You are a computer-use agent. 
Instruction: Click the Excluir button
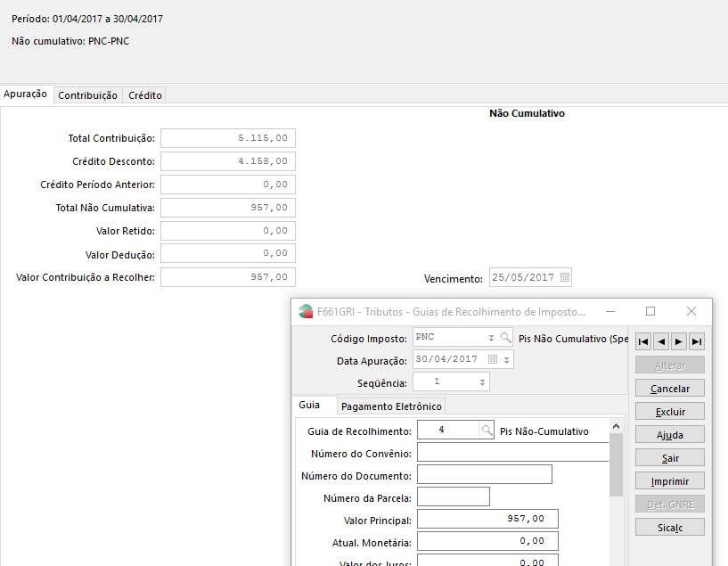[670, 412]
